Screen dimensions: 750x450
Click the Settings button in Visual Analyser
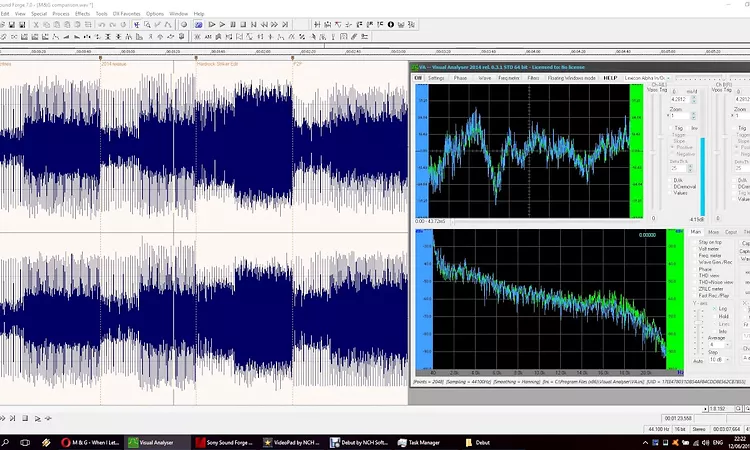pos(436,78)
